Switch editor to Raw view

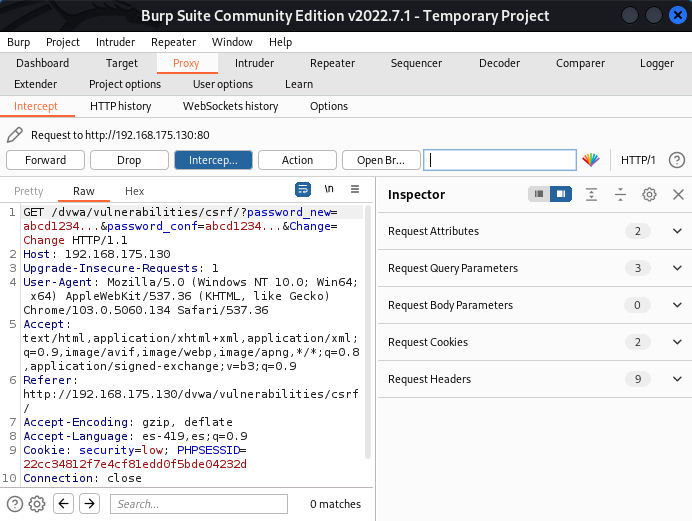pyautogui.click(x=84, y=191)
